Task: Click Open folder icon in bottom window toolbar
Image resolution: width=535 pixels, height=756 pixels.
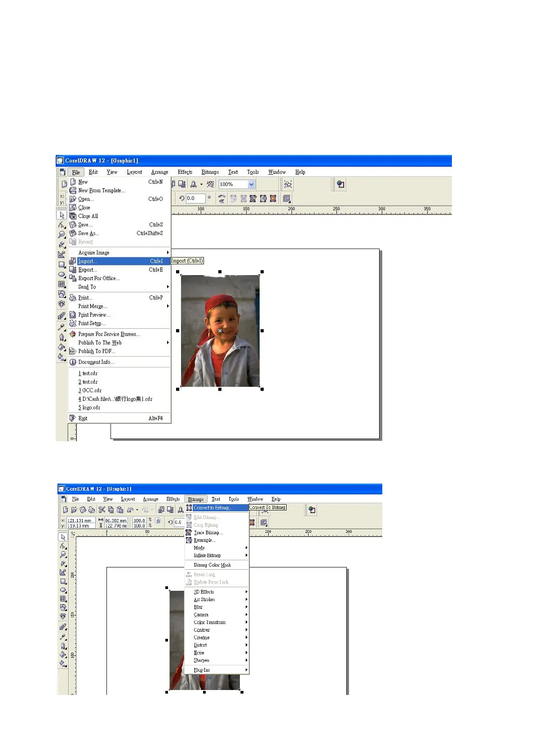Action: [x=74, y=510]
